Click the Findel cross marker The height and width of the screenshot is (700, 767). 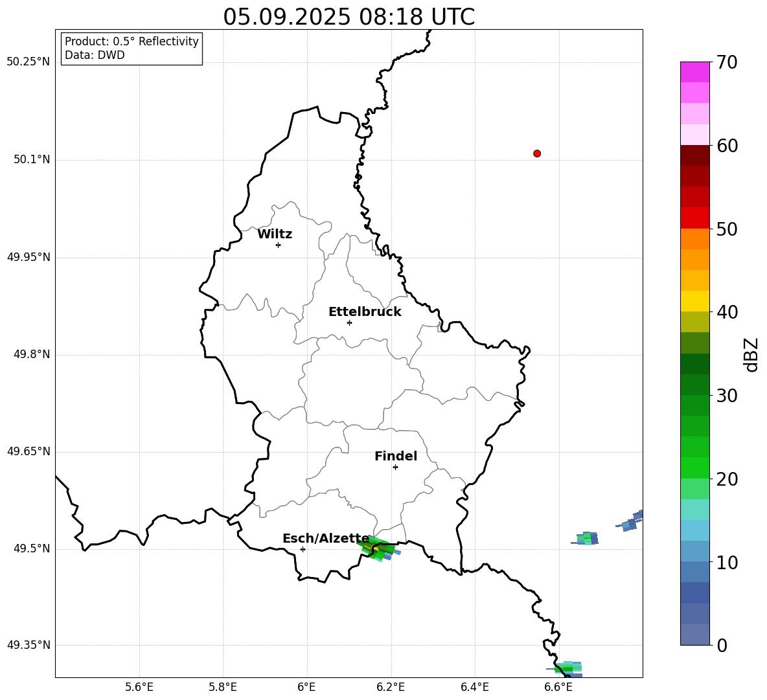tap(395, 468)
